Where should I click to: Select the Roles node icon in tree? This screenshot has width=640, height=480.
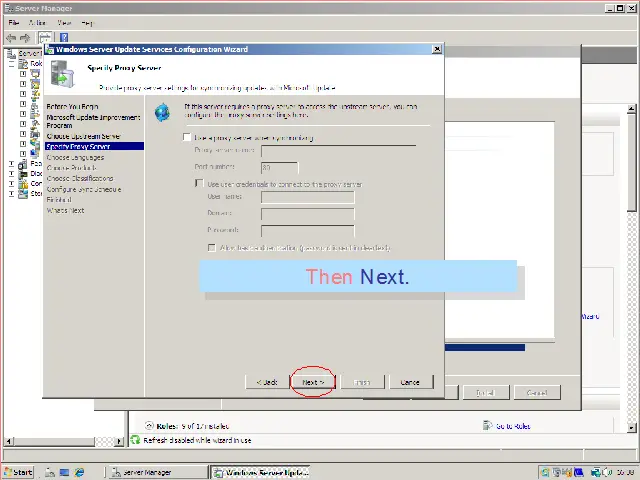tap(24, 64)
